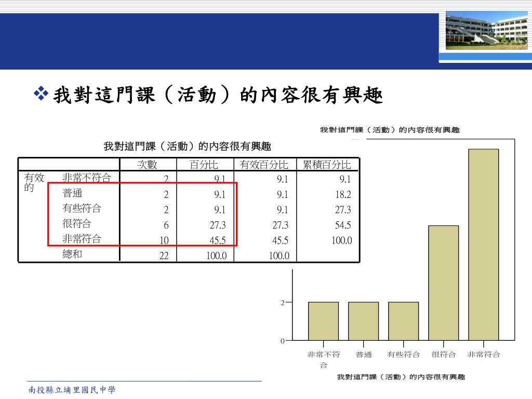The image size is (532, 399).
Task: Click the 普通 row label in table
Action: pos(72,193)
